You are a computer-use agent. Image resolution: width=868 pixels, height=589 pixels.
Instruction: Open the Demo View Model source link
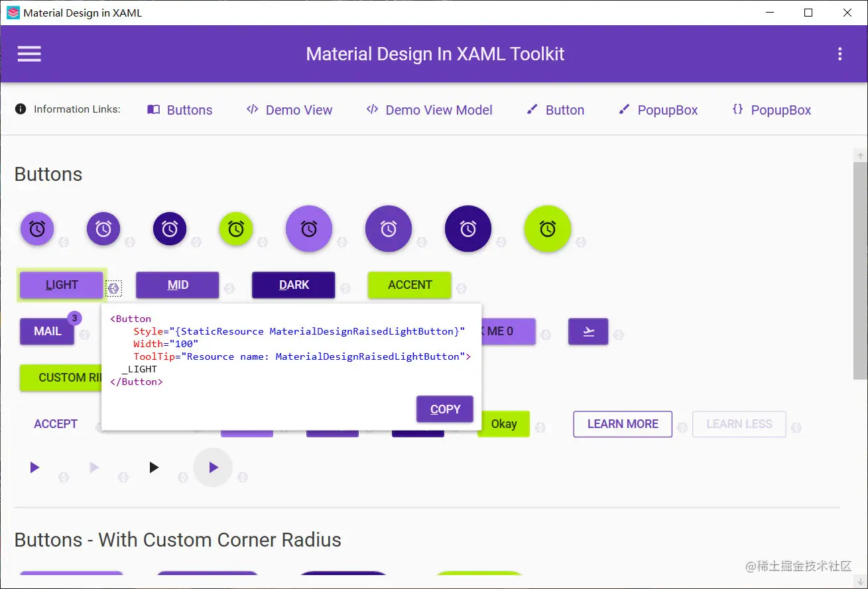(429, 110)
